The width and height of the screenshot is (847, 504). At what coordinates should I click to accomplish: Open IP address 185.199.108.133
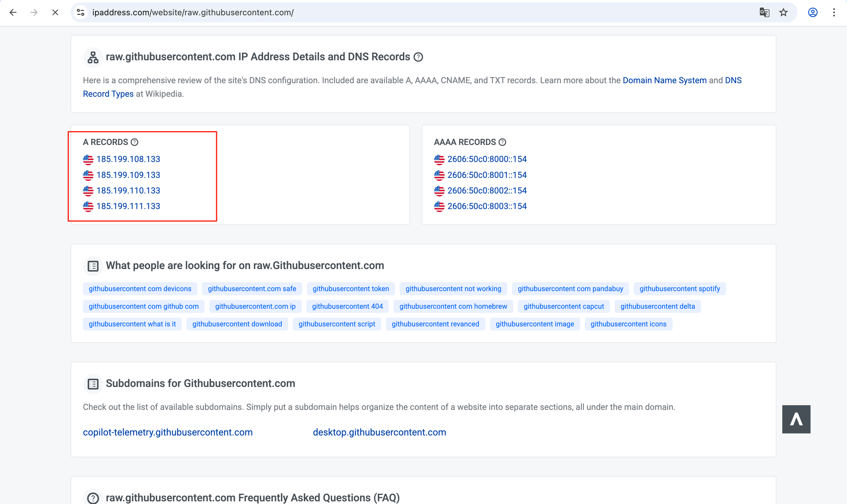point(128,159)
